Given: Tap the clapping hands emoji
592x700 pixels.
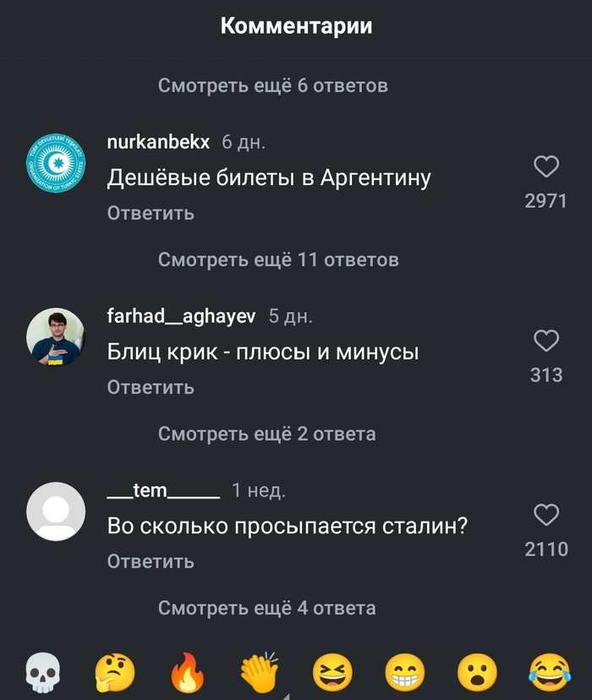Looking at the screenshot, I should (259, 674).
